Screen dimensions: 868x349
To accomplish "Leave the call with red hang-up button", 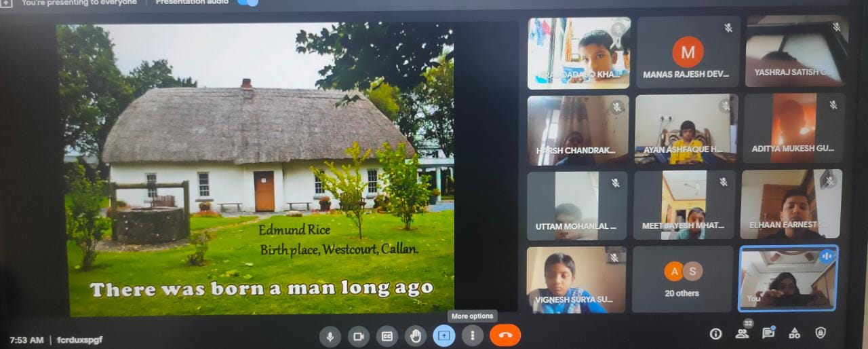I will (505, 335).
